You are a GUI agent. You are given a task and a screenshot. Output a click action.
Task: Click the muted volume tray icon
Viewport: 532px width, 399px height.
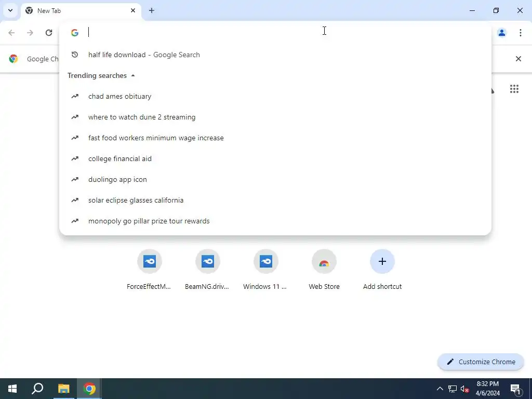pos(464,389)
